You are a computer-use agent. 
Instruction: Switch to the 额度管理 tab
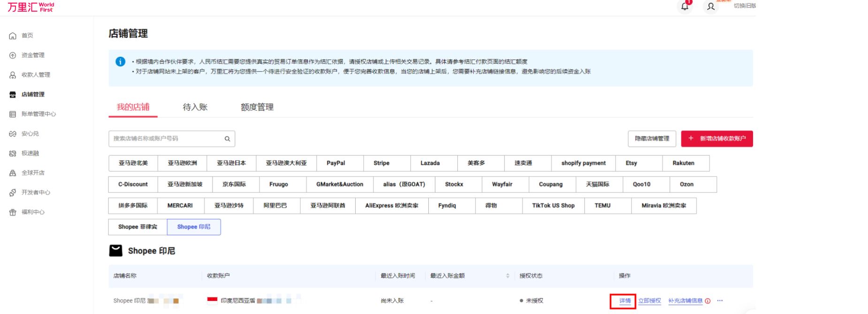[x=257, y=107]
